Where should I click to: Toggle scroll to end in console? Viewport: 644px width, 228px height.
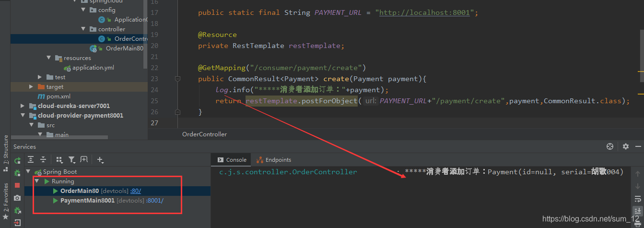point(637,211)
